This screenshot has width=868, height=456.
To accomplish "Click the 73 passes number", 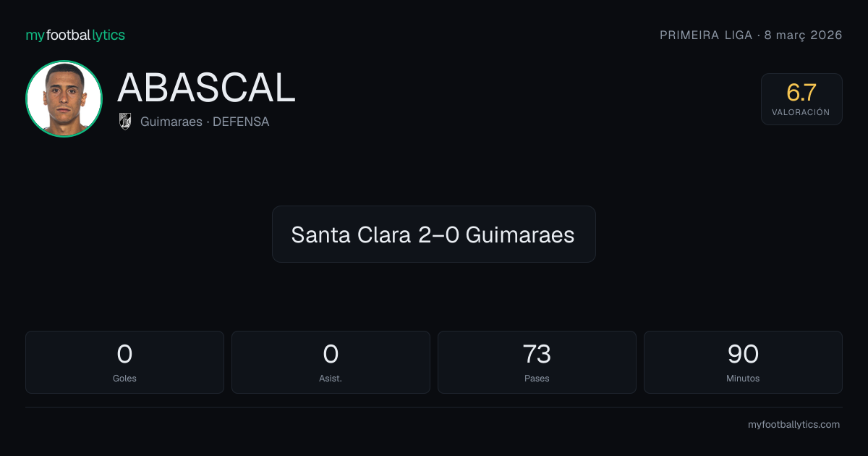I will (x=537, y=354).
